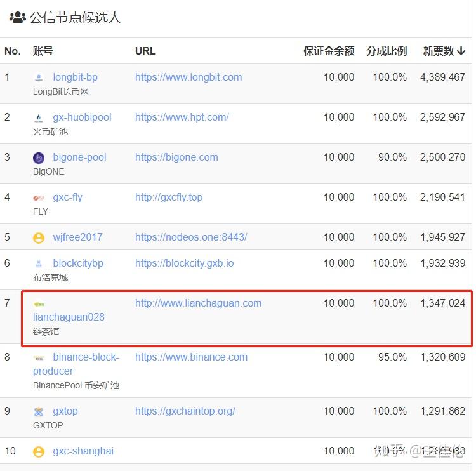The height and width of the screenshot is (471, 476).
Task: Click the 火币矿池 subtitle text
Action: point(50,132)
